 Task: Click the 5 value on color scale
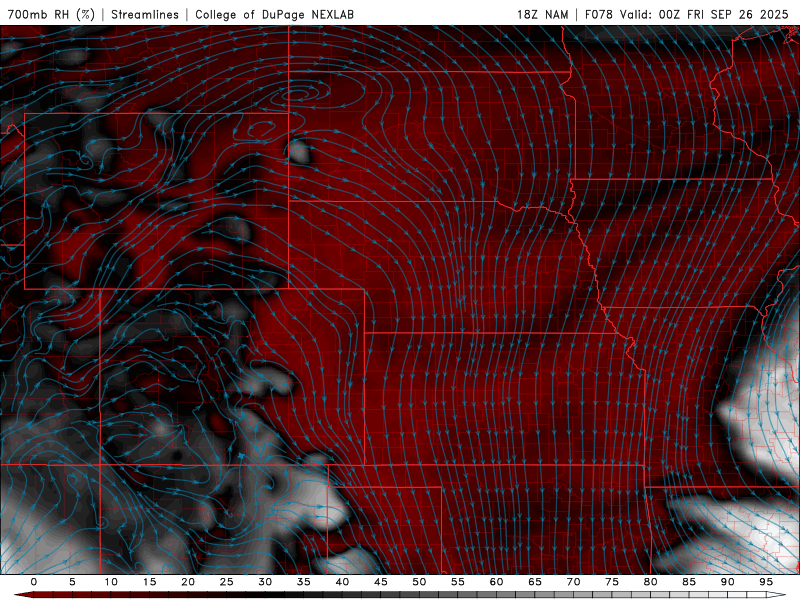point(72,582)
